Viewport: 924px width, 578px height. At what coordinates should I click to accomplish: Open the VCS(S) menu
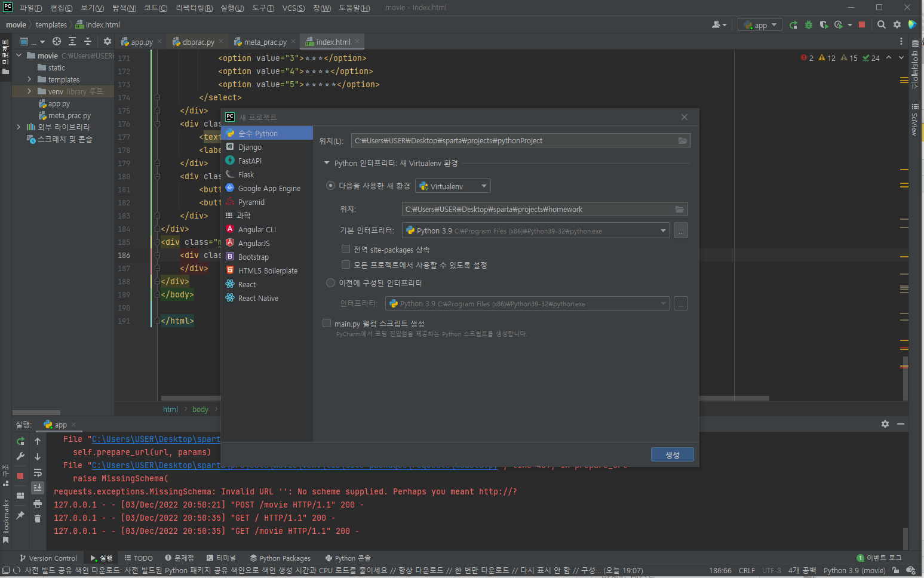(x=293, y=8)
